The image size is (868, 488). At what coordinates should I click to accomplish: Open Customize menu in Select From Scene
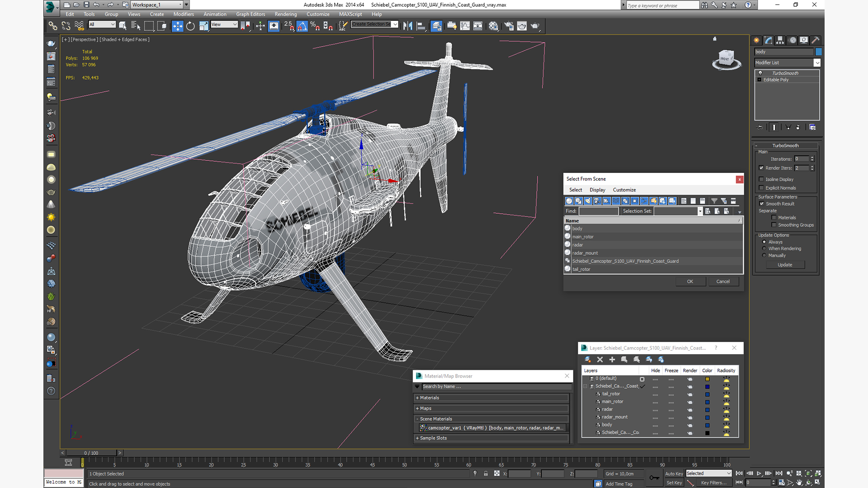click(x=624, y=190)
